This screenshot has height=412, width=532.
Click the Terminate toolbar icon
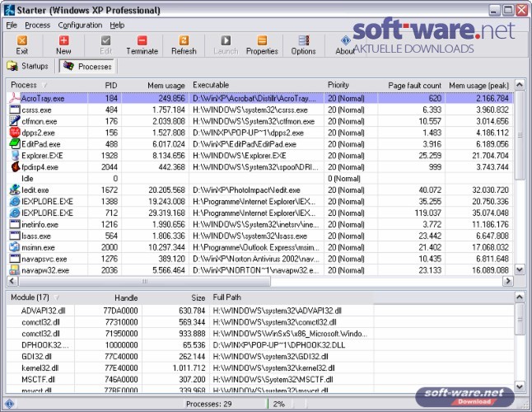[142, 40]
